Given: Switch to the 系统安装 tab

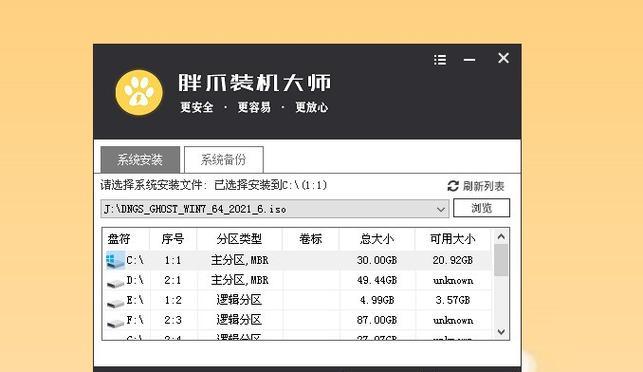Looking at the screenshot, I should point(140,159).
